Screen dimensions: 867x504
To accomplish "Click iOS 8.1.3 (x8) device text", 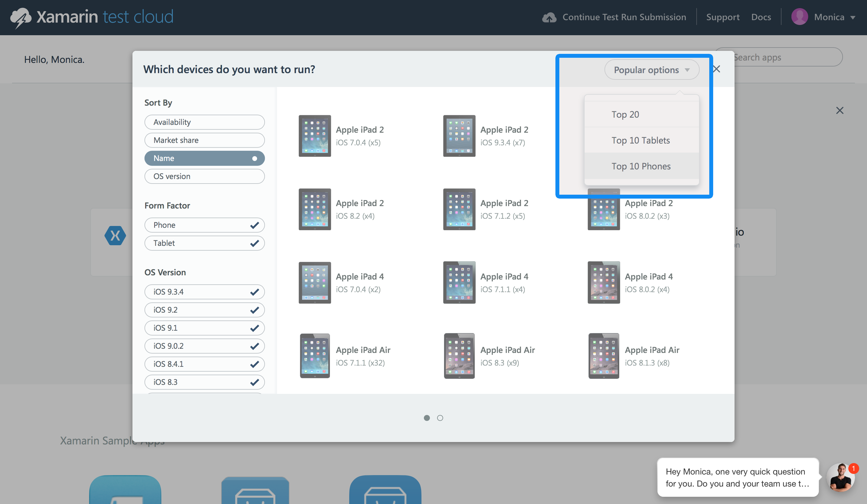I will pos(647,363).
